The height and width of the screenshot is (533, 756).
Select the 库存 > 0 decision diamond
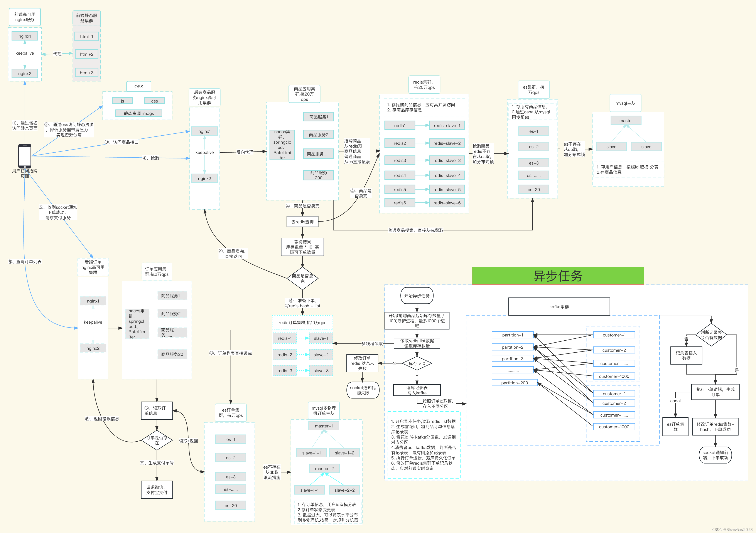tap(417, 363)
